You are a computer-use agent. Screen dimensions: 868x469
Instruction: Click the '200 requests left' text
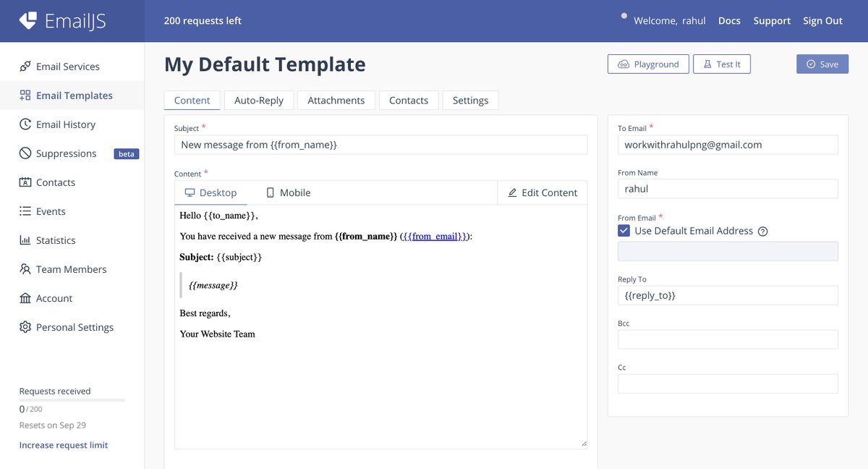click(203, 21)
